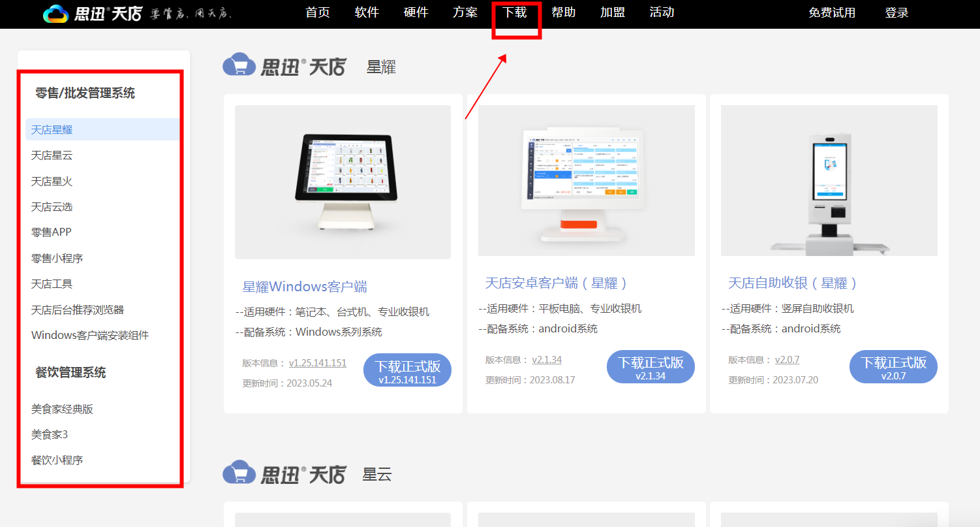Open the 天店安卓客户端（星耀）product image
This screenshot has width=980, height=527.
(x=586, y=180)
